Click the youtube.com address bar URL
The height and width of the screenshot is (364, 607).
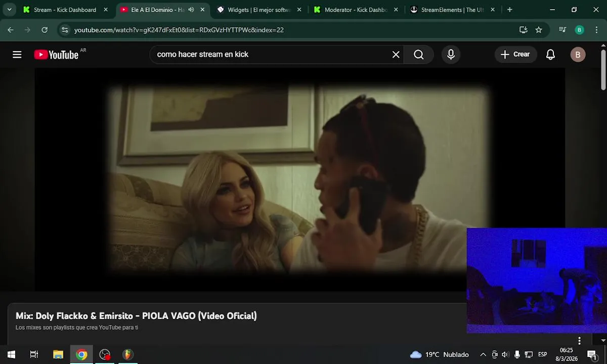pos(179,30)
